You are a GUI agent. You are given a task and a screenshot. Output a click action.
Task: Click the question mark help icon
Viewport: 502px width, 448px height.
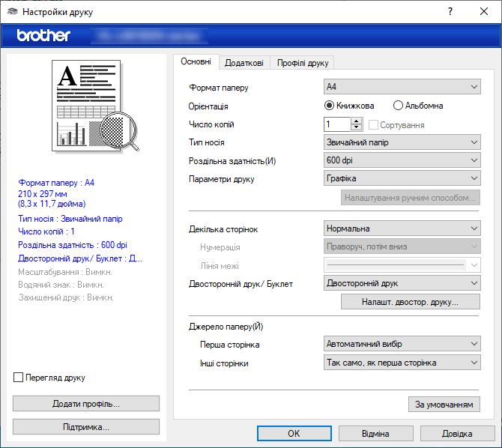click(450, 11)
